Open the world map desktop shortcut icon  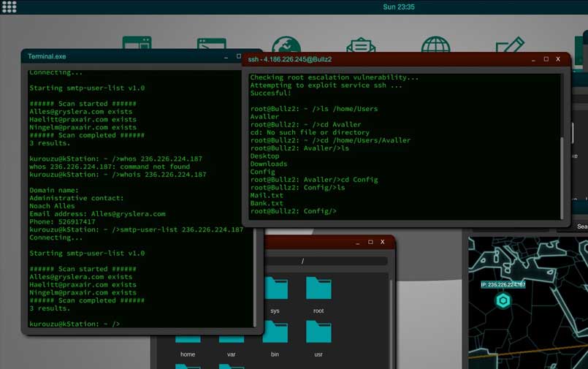[286, 45]
